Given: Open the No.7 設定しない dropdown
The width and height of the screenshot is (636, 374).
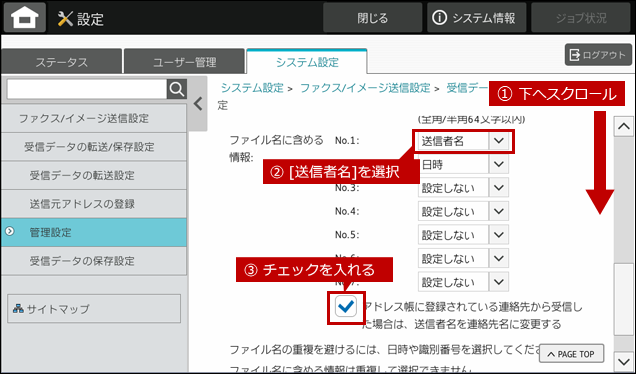Looking at the screenshot, I should (x=463, y=282).
